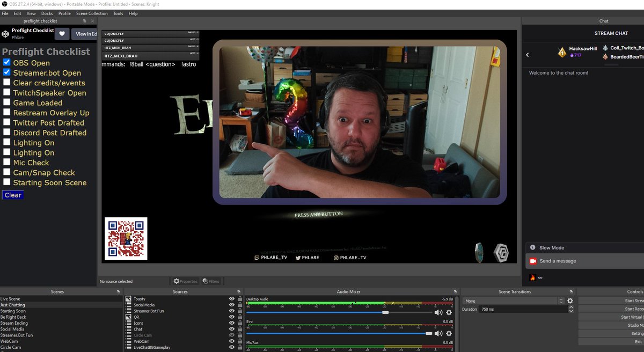Viewport: 644px width, 352px height.
Task: Open the Tools menu
Action: click(118, 13)
